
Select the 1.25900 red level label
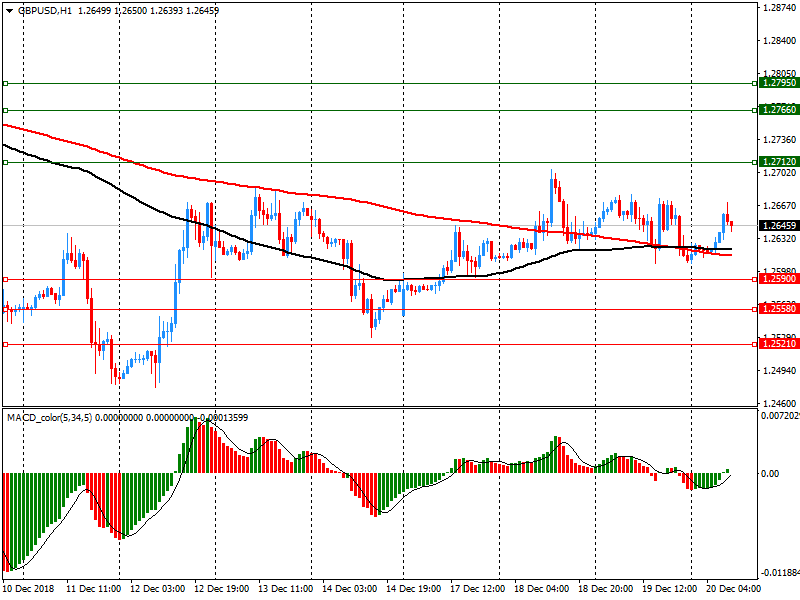(778, 279)
